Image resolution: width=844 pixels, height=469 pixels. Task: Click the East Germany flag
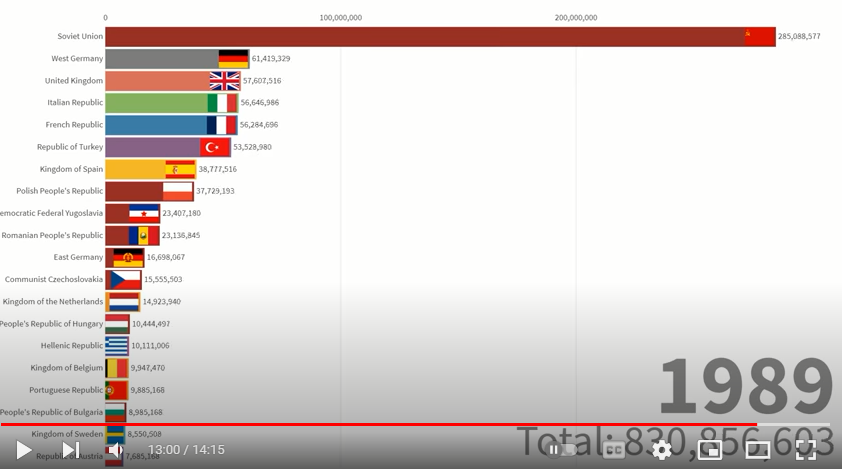coord(128,257)
